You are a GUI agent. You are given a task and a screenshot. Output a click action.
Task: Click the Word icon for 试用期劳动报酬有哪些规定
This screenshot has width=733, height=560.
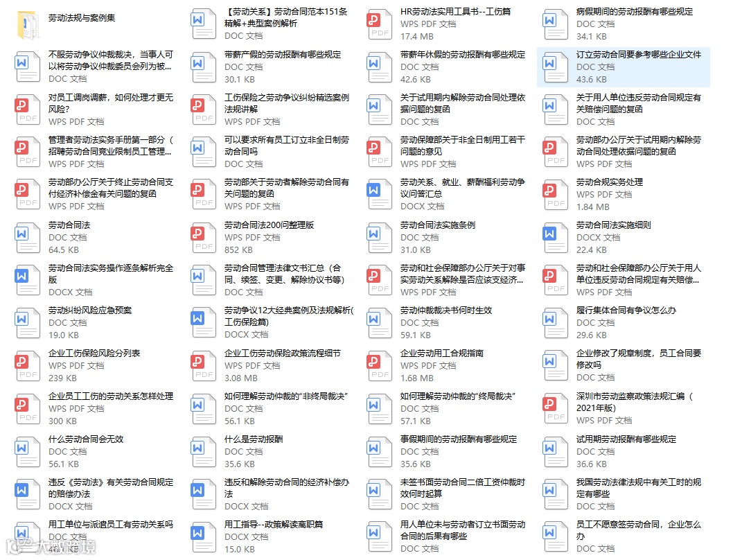[x=556, y=452]
